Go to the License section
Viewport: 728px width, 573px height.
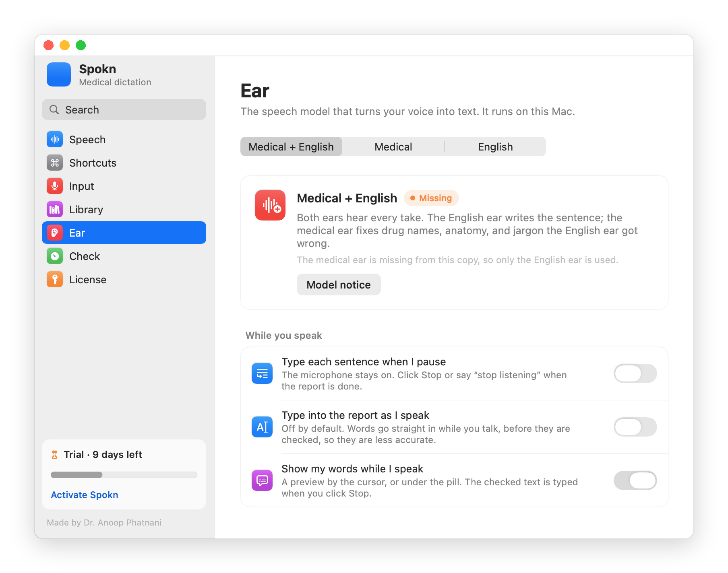point(124,279)
